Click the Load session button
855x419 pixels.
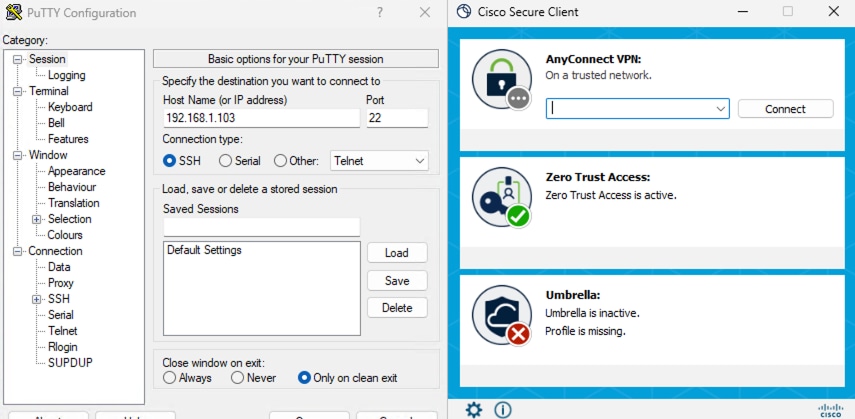point(397,253)
